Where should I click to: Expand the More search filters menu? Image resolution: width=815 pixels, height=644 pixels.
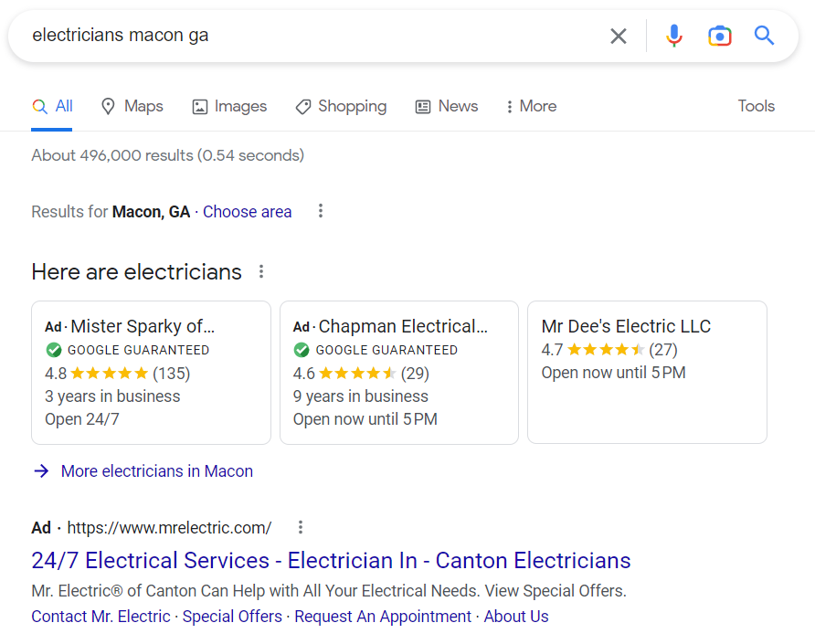tap(531, 106)
